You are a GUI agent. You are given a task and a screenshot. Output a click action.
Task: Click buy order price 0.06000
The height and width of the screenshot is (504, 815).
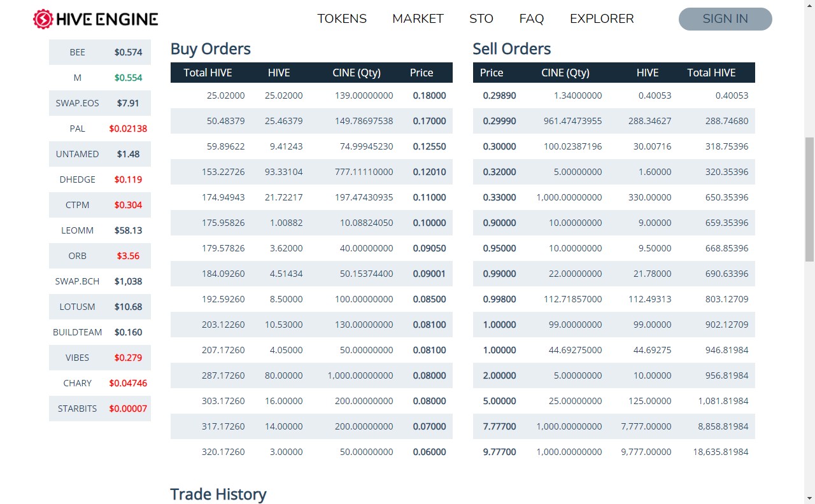pos(429,452)
